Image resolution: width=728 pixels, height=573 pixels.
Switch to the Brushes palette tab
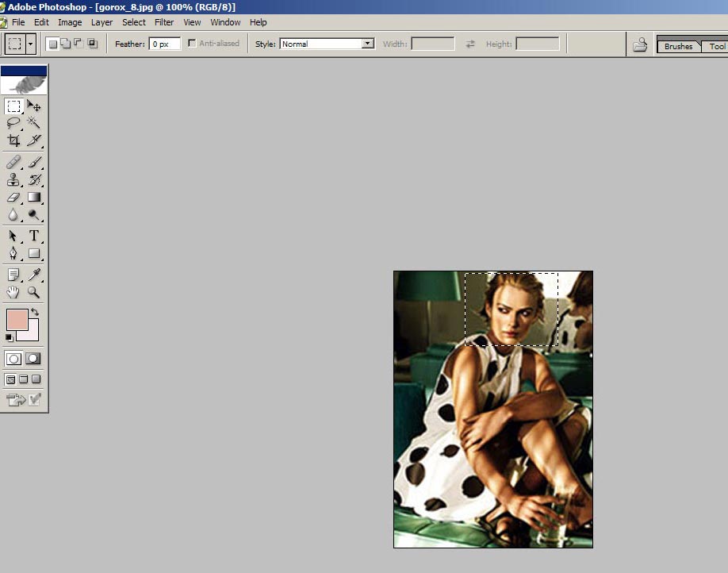click(x=678, y=47)
